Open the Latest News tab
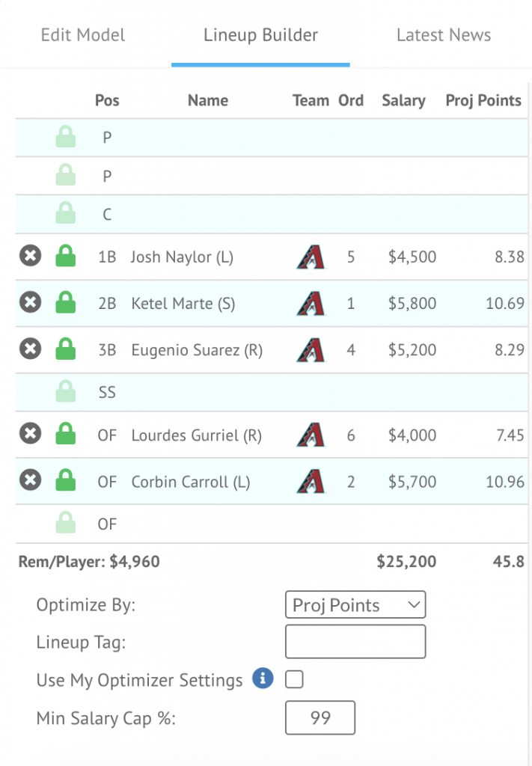This screenshot has height=766, width=532. point(444,34)
